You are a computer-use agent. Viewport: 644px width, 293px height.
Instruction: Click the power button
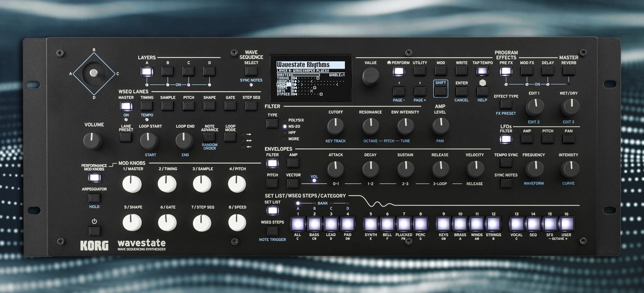[x=94, y=231]
